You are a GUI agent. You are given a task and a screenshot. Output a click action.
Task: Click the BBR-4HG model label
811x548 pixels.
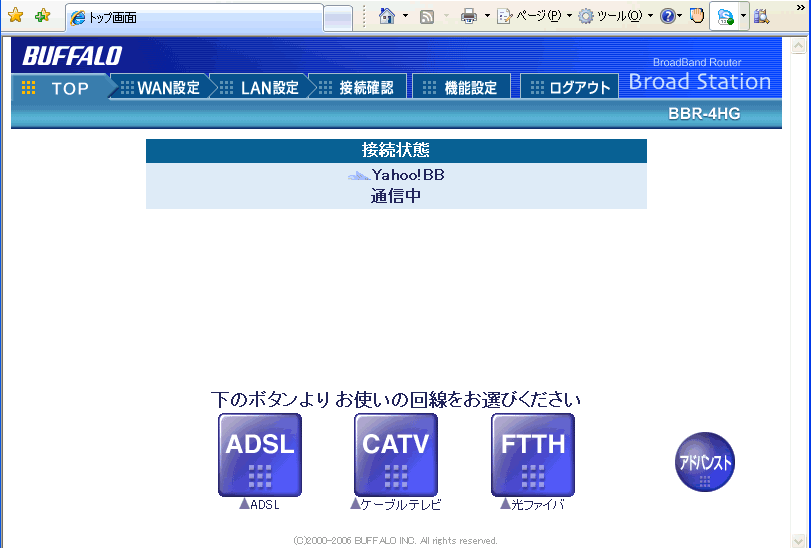coord(704,114)
